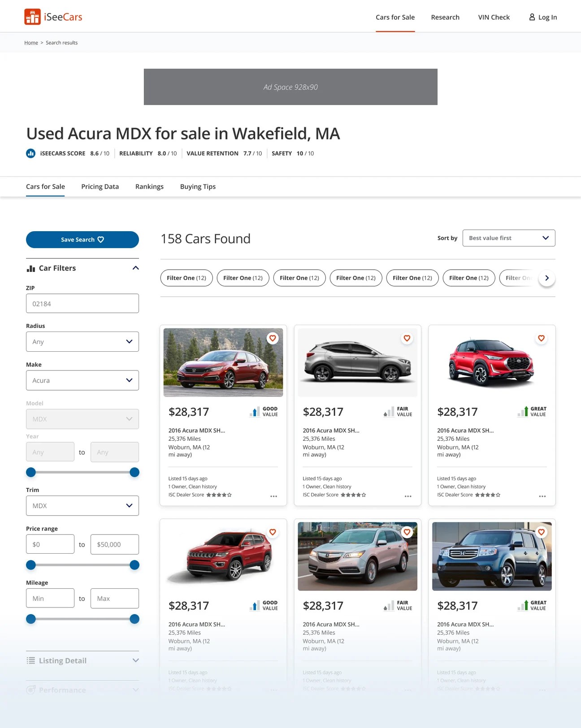This screenshot has height=728, width=581.
Task: Favorite the red Honda Civic listing
Action: click(273, 338)
